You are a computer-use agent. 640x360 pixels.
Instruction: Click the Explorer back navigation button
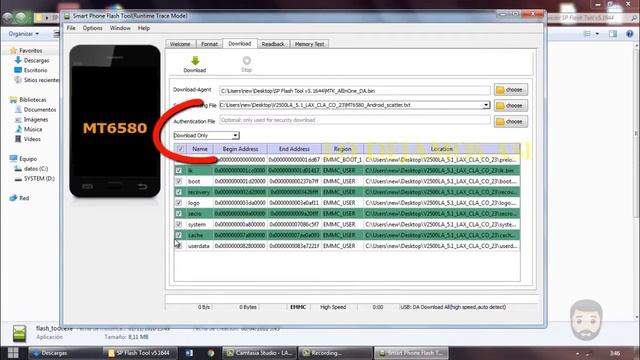pyautogui.click(x=8, y=18)
